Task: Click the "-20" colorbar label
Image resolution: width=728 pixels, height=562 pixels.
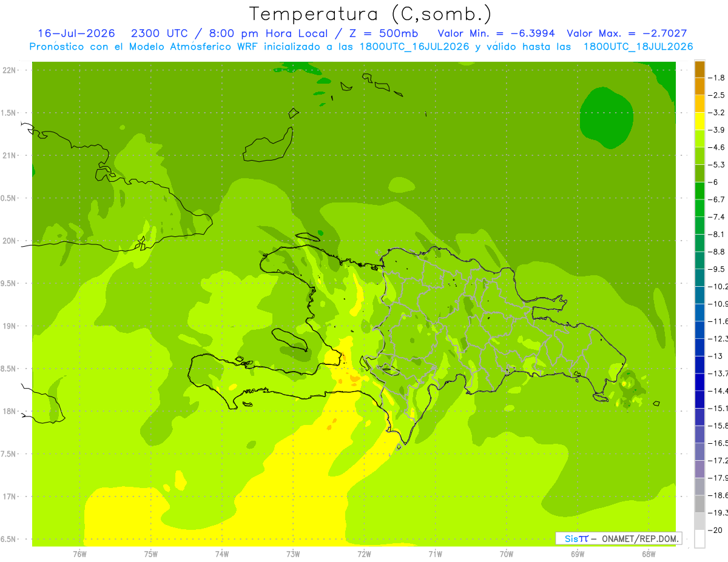Action: (715, 530)
